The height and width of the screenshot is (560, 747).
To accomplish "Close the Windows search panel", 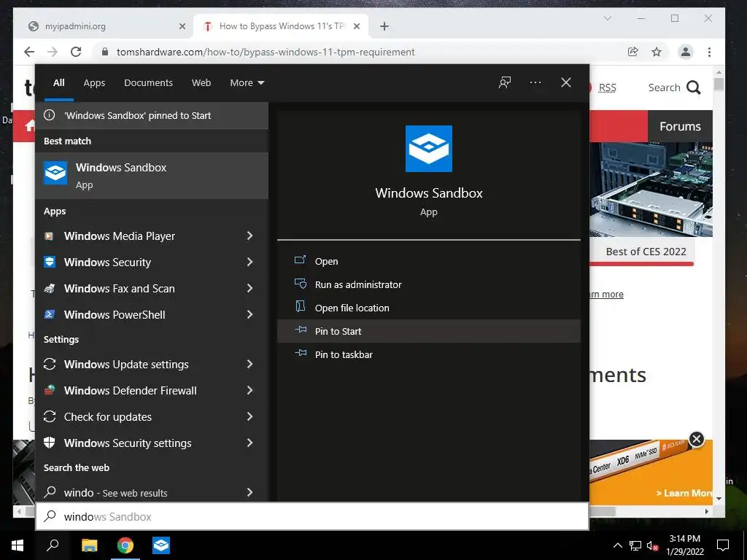I will point(565,82).
